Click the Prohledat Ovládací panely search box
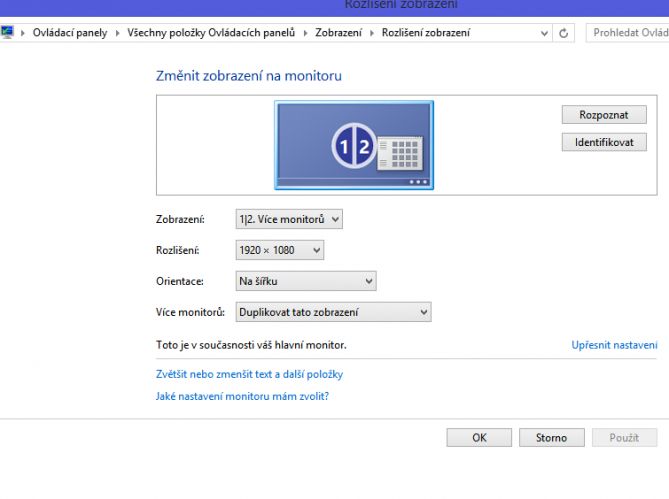Image resolution: width=669 pixels, height=499 pixels. point(627,33)
